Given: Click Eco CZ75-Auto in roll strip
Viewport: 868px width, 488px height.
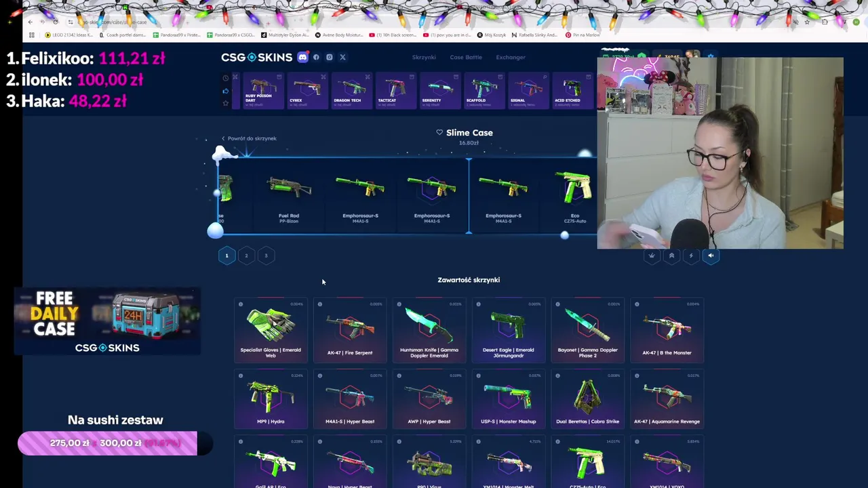Looking at the screenshot, I should [575, 197].
